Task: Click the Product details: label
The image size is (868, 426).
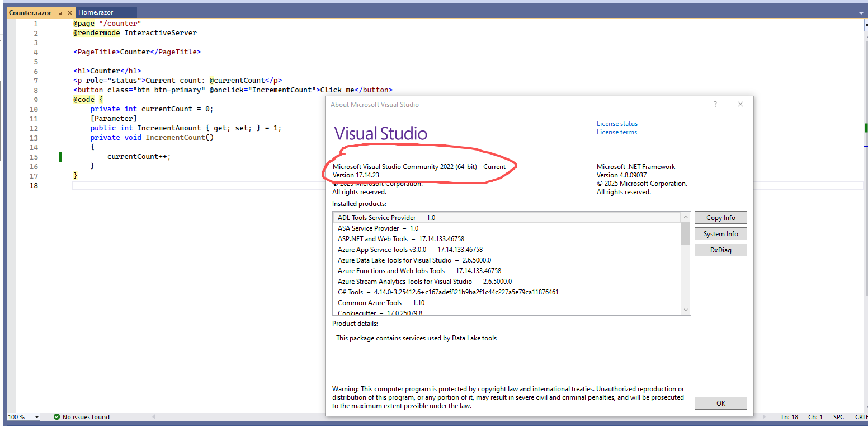Action: 355,324
